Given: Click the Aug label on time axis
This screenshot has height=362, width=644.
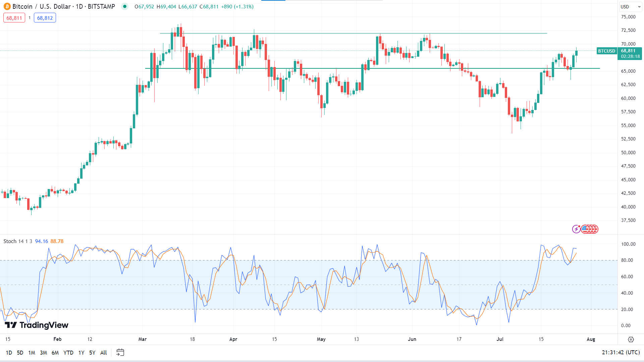Looking at the screenshot, I should point(591,339).
